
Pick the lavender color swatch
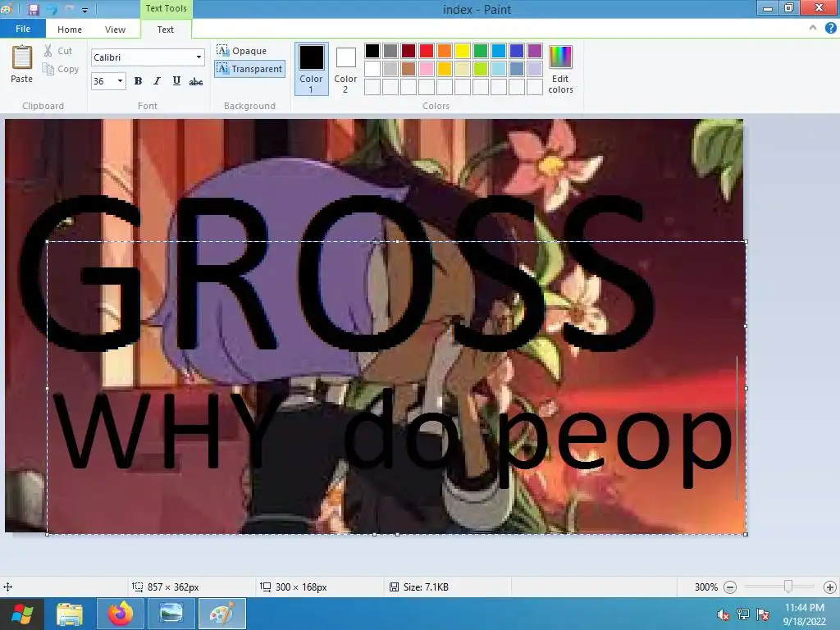coord(535,69)
